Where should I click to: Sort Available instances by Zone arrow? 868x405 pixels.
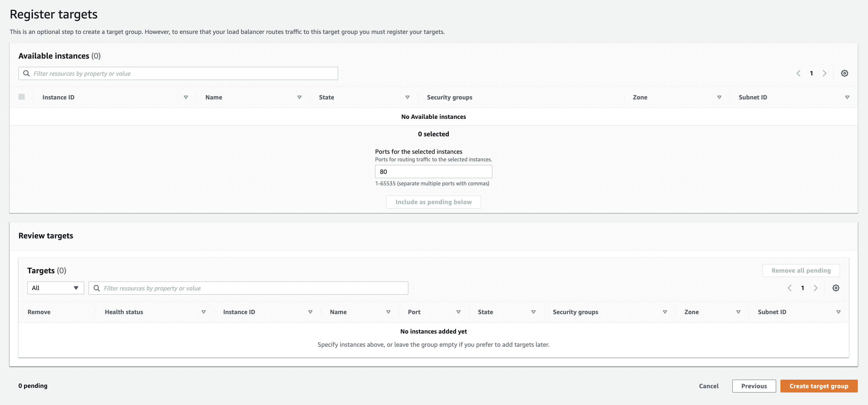(x=719, y=97)
